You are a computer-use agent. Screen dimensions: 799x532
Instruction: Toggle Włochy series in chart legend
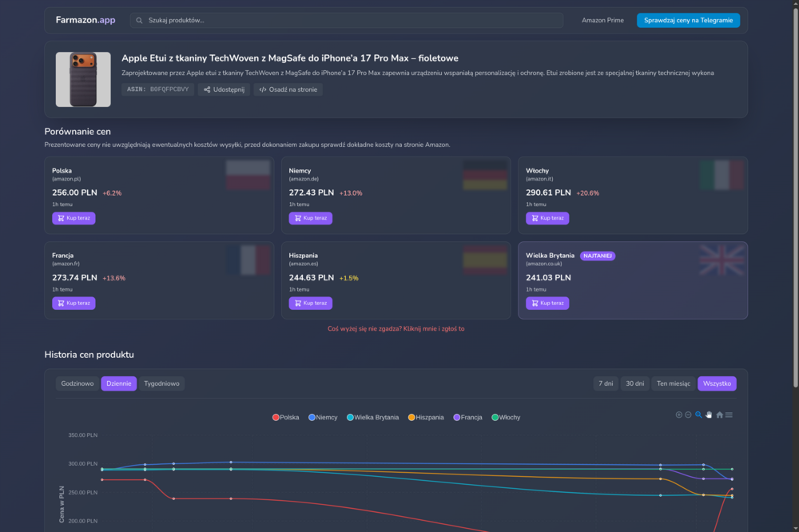[x=506, y=417]
